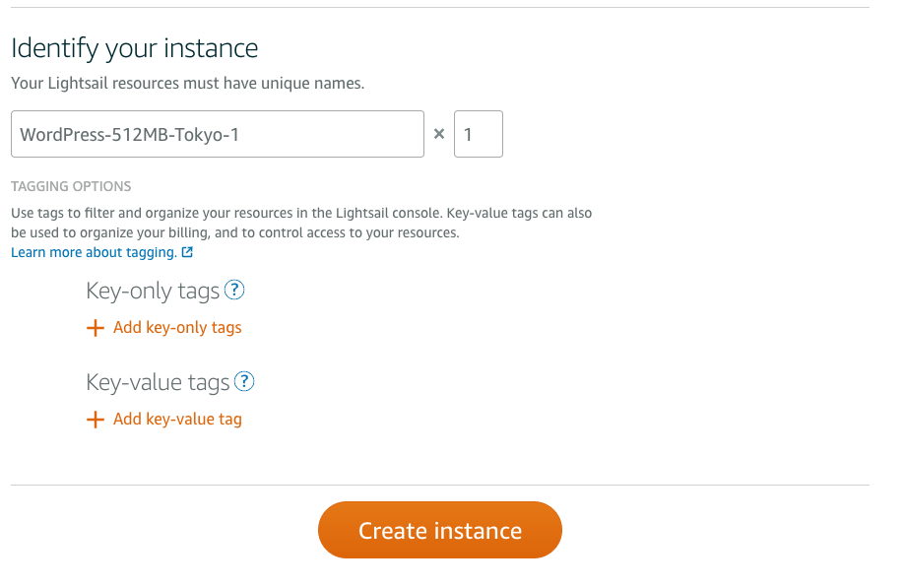Click the Identify your instance heading
903x588 pixels.
pos(134,48)
